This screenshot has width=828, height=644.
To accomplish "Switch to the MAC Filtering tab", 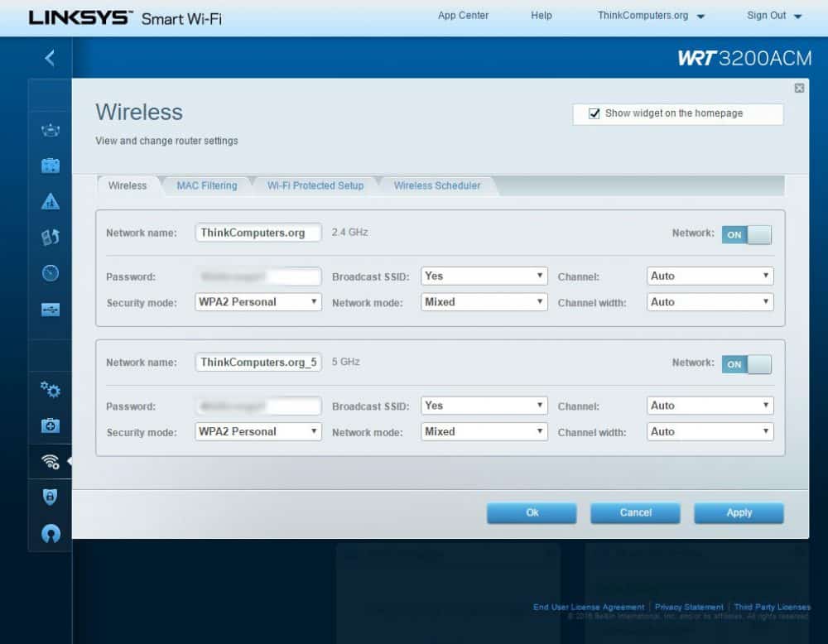I will 207,185.
